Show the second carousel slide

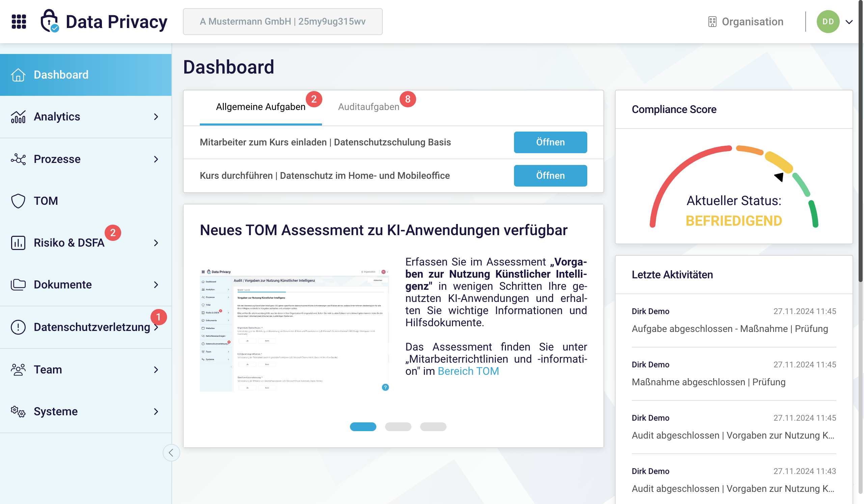coord(398,426)
